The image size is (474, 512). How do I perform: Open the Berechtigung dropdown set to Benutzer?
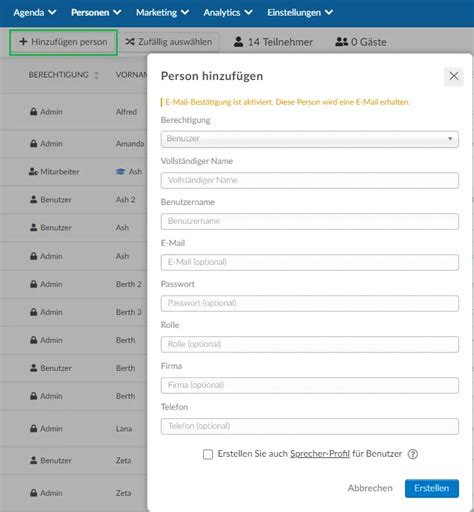pyautogui.click(x=310, y=139)
